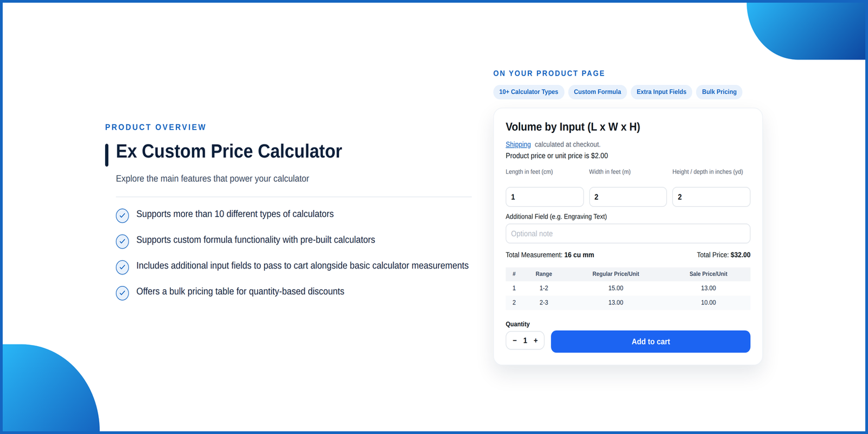Click checkmark icon beside 10 calculator types
This screenshot has height=434, width=868.
click(123, 215)
